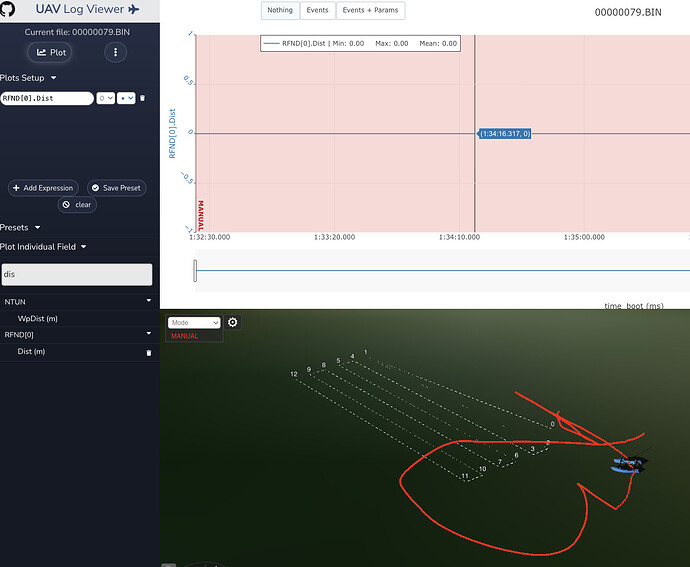Select the Dist (m) field row
The image size is (690, 567).
(x=79, y=352)
